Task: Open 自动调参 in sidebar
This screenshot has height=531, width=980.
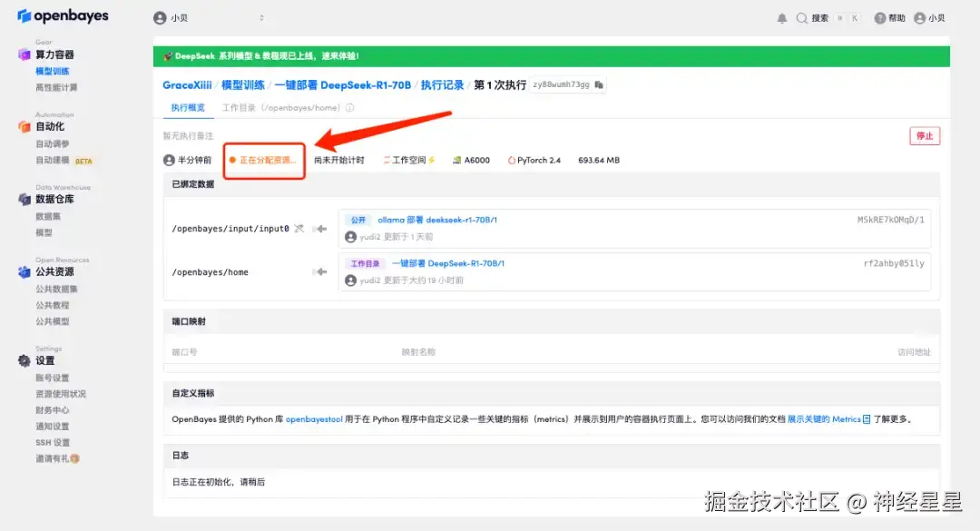Action: (53, 143)
